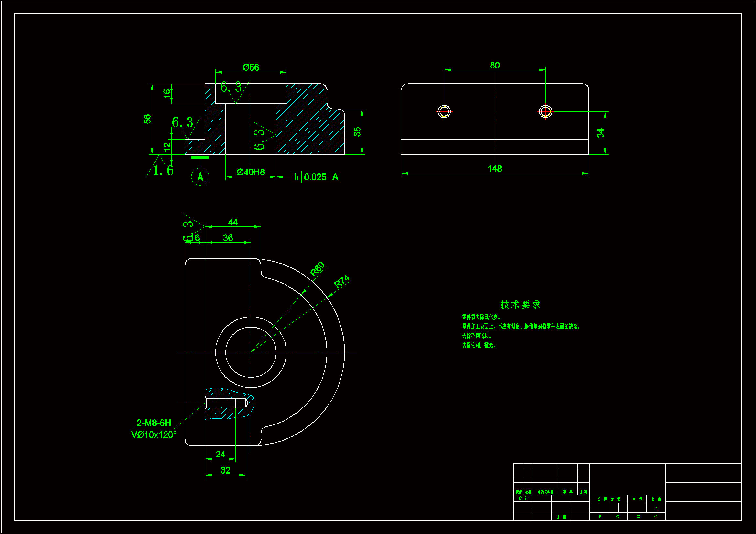The width and height of the screenshot is (756, 534).
Task: Click the datum A circle symbol
Action: click(x=200, y=177)
